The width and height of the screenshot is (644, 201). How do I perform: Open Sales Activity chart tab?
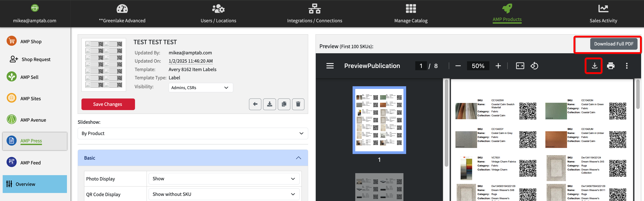coord(603,14)
